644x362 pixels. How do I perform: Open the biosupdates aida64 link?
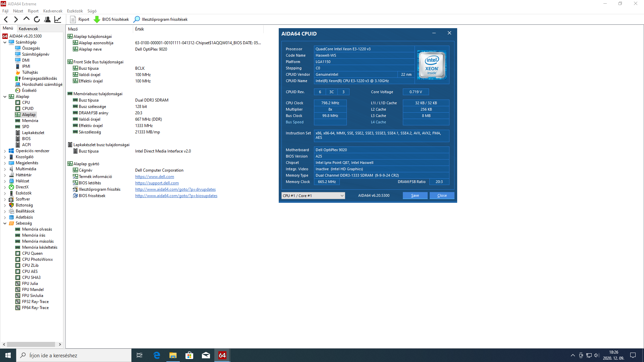pyautogui.click(x=176, y=196)
